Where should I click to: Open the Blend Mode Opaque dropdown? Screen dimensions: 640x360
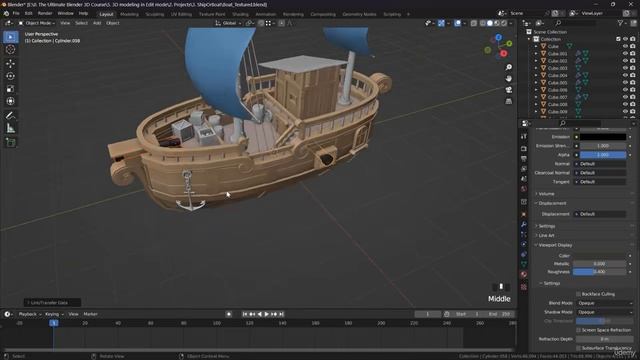pos(604,303)
